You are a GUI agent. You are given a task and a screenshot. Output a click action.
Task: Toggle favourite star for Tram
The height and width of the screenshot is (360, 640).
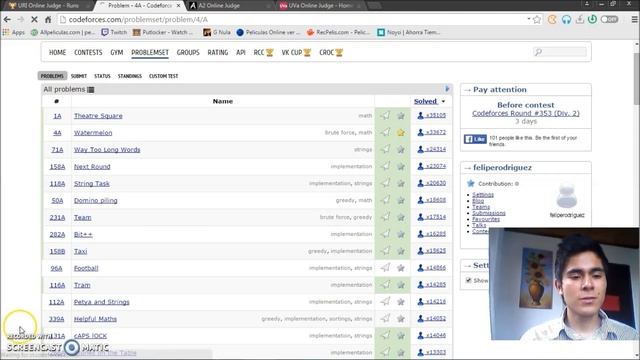click(x=401, y=285)
